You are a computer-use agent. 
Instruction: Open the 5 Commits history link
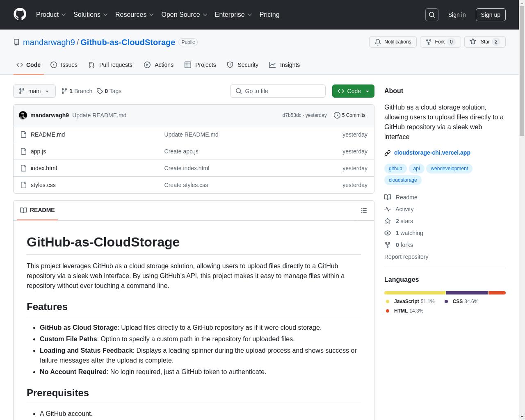click(x=350, y=115)
